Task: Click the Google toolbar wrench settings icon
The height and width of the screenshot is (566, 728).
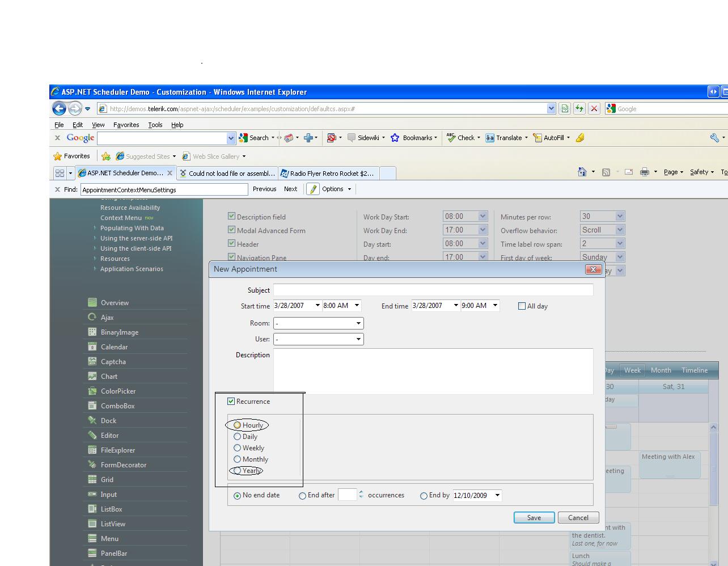Action: (714, 138)
